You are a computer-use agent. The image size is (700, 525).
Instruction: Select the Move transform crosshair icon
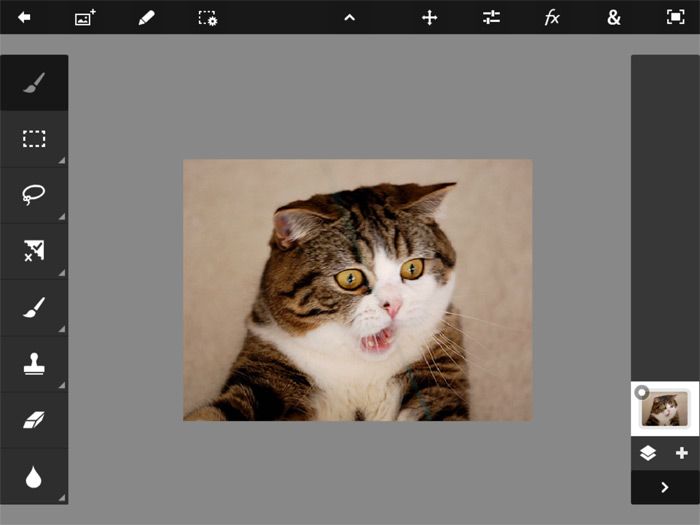(430, 17)
